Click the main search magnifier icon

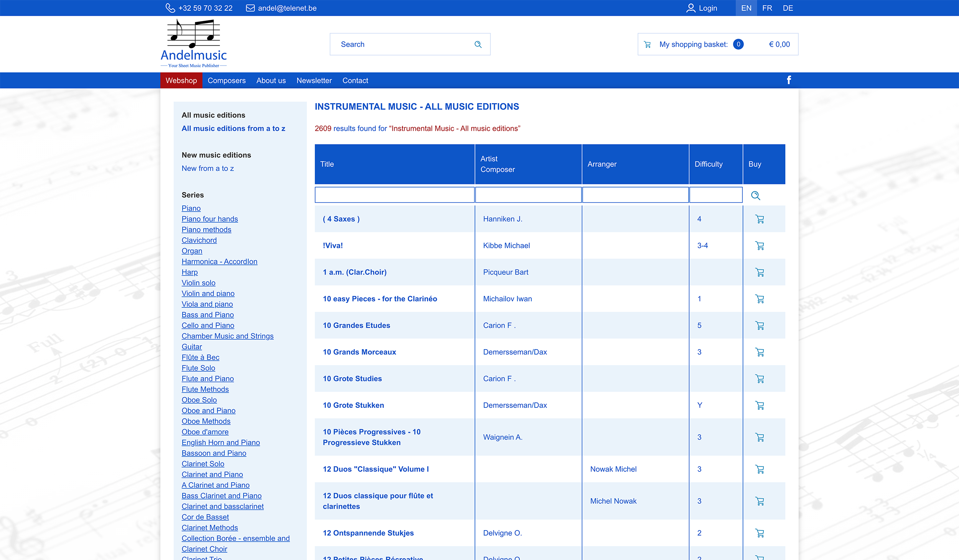(x=478, y=44)
